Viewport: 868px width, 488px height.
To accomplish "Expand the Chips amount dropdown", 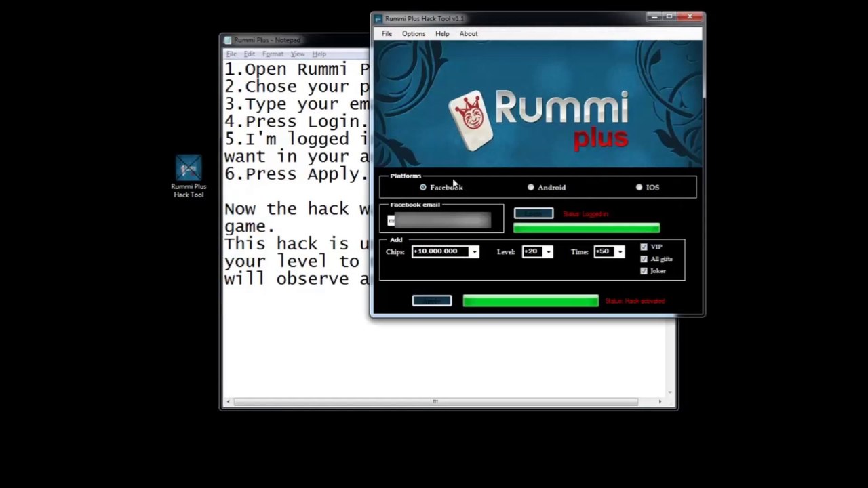I will point(474,252).
